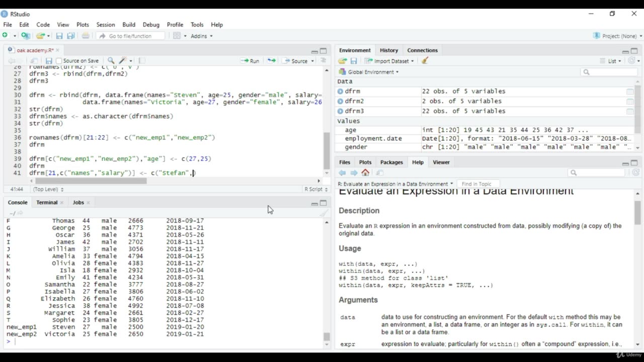Print the current file
This screenshot has height=362, width=644.
pyautogui.click(x=86, y=36)
